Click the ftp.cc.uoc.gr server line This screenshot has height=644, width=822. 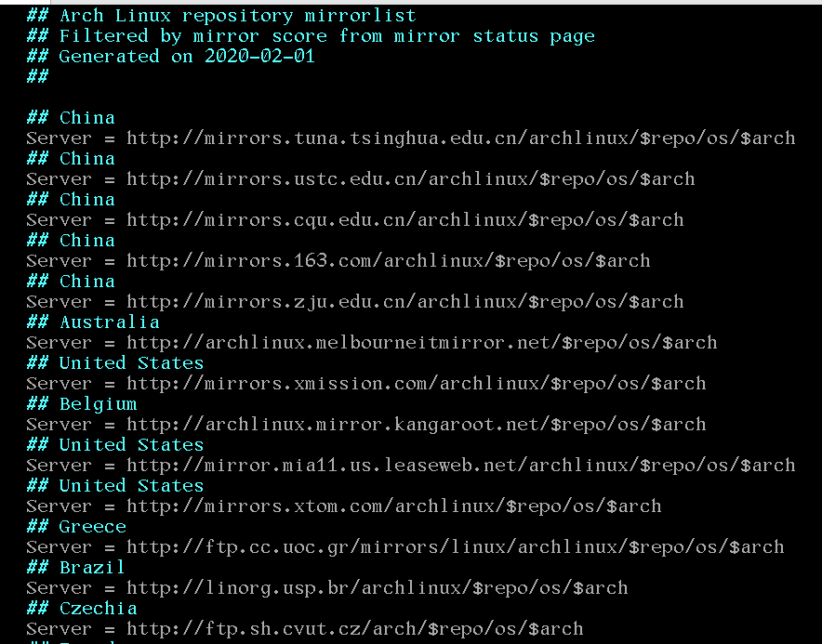pyautogui.click(x=405, y=547)
